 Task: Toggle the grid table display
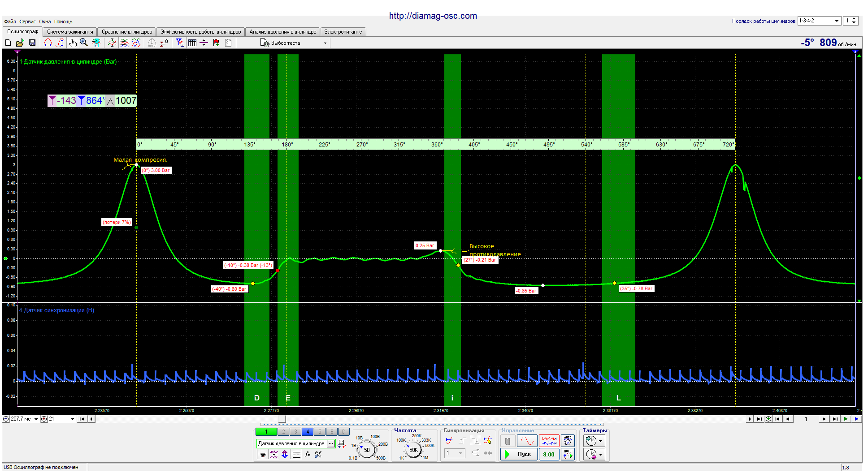click(x=192, y=43)
